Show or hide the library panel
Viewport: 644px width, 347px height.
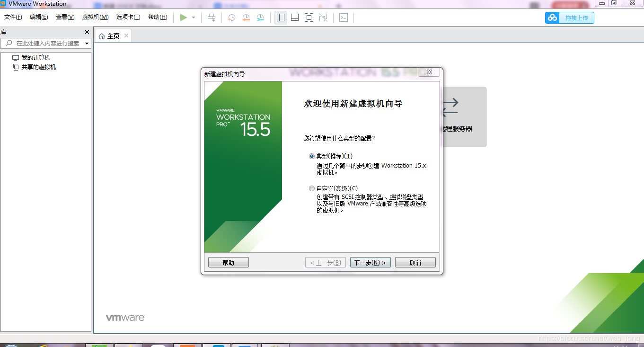click(280, 17)
